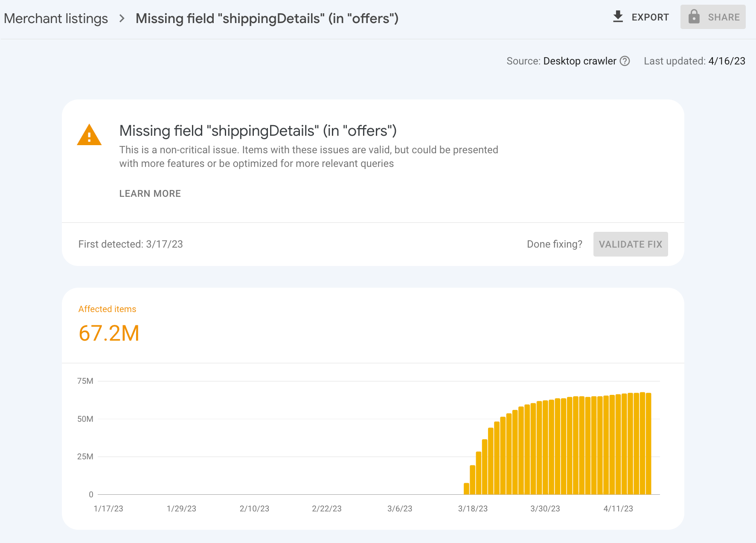The width and height of the screenshot is (756, 543).
Task: Toggle the Affected items chart series
Action: pos(107,309)
